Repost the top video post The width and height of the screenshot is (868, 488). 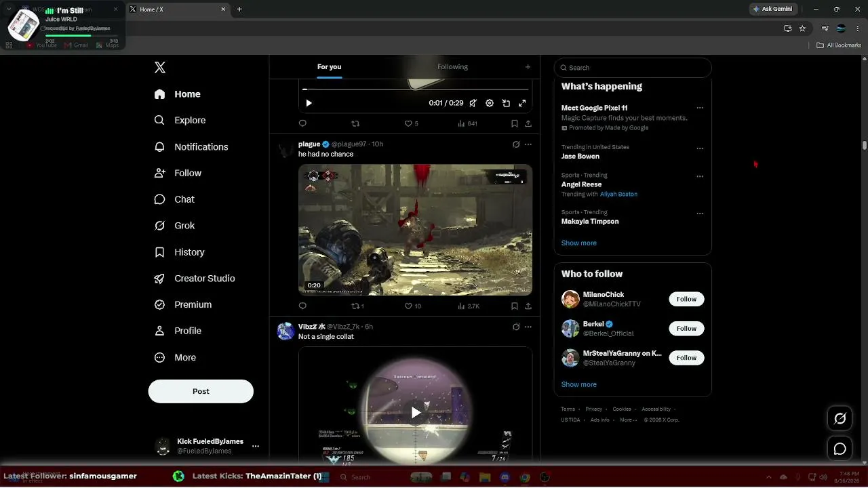[x=355, y=123]
